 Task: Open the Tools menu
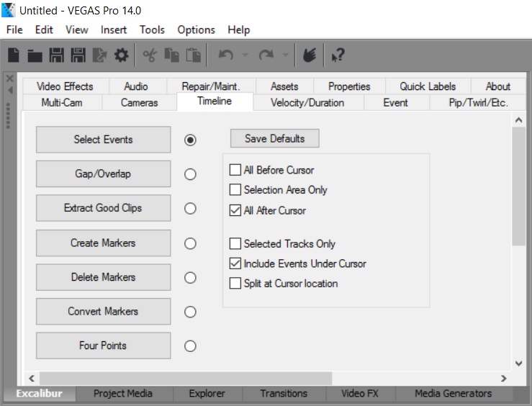152,30
